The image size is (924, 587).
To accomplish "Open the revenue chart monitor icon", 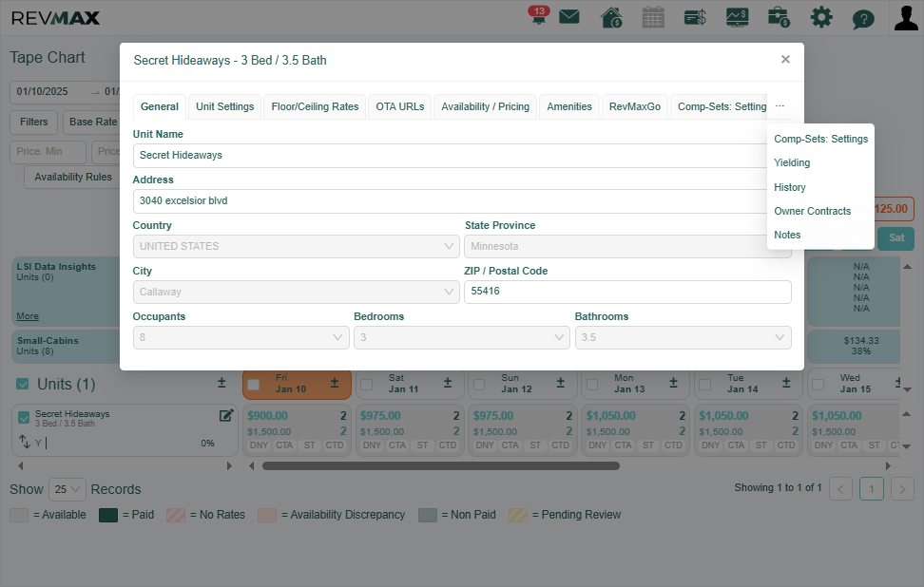I will click(737, 17).
